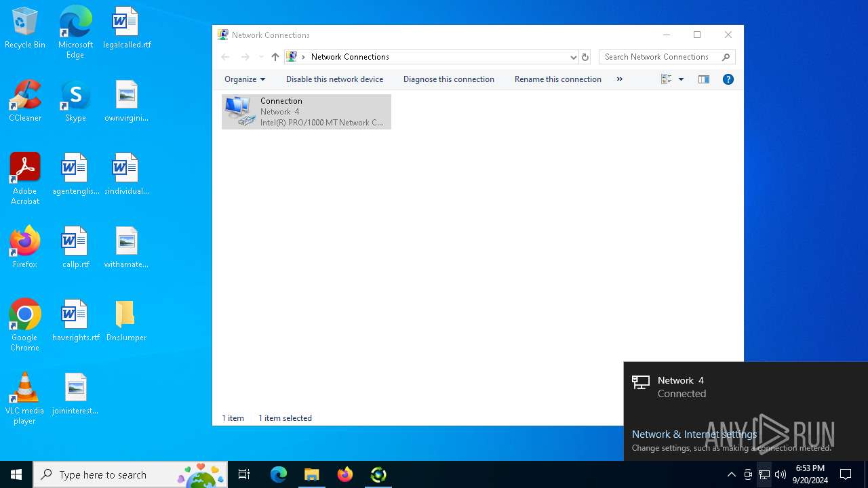This screenshot has width=868, height=488.
Task: Click Change your view icon
Action: 667,79
